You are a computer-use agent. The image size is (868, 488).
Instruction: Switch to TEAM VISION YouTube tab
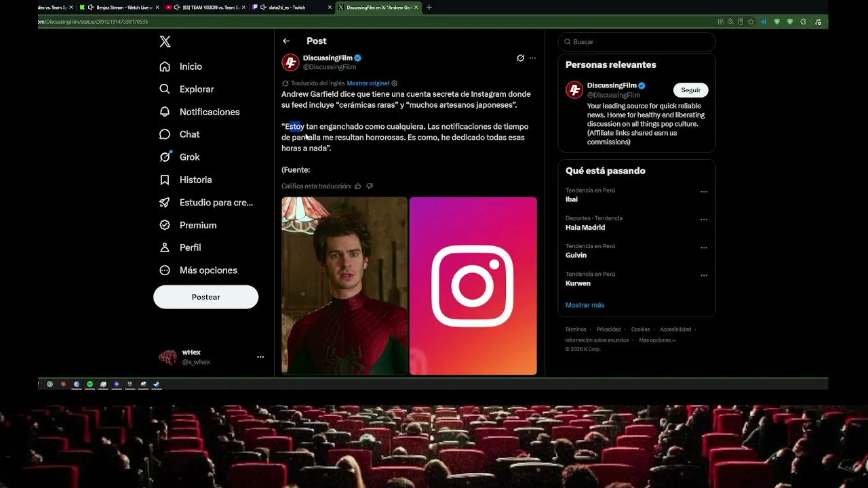coord(207,7)
